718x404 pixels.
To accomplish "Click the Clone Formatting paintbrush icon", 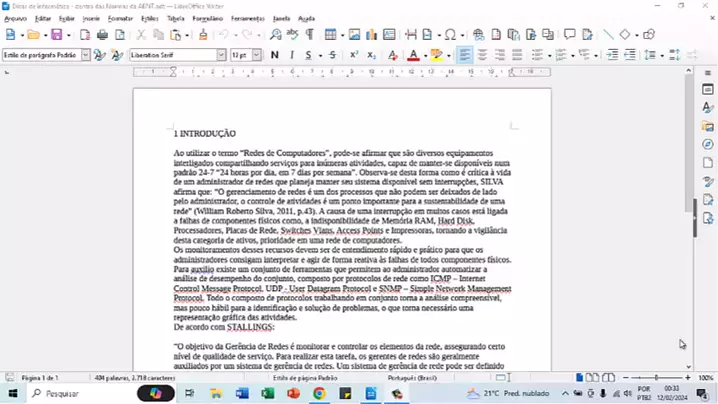I will click(203, 35).
